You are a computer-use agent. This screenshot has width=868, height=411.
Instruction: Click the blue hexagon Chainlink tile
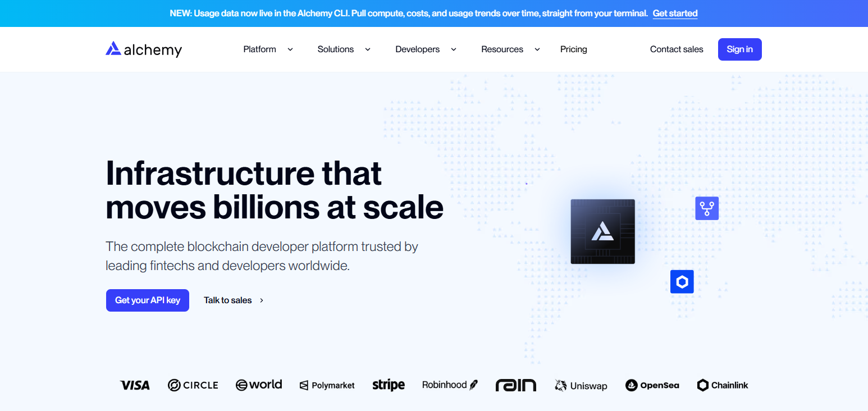click(682, 282)
